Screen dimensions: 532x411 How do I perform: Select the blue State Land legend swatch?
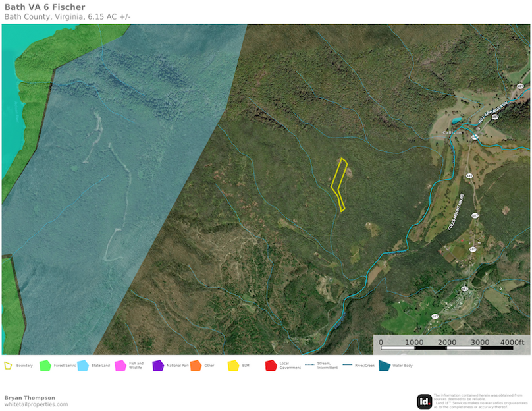tap(83, 365)
